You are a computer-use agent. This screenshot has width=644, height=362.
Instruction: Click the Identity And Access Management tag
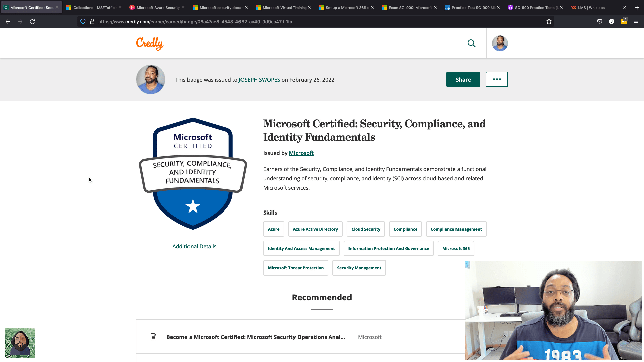pos(301,248)
